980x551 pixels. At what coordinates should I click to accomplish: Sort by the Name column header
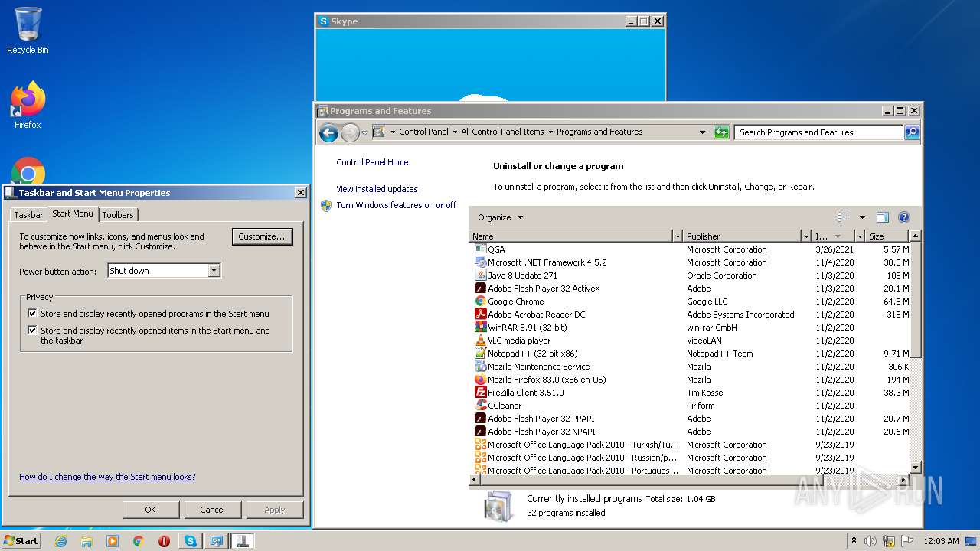(x=570, y=236)
